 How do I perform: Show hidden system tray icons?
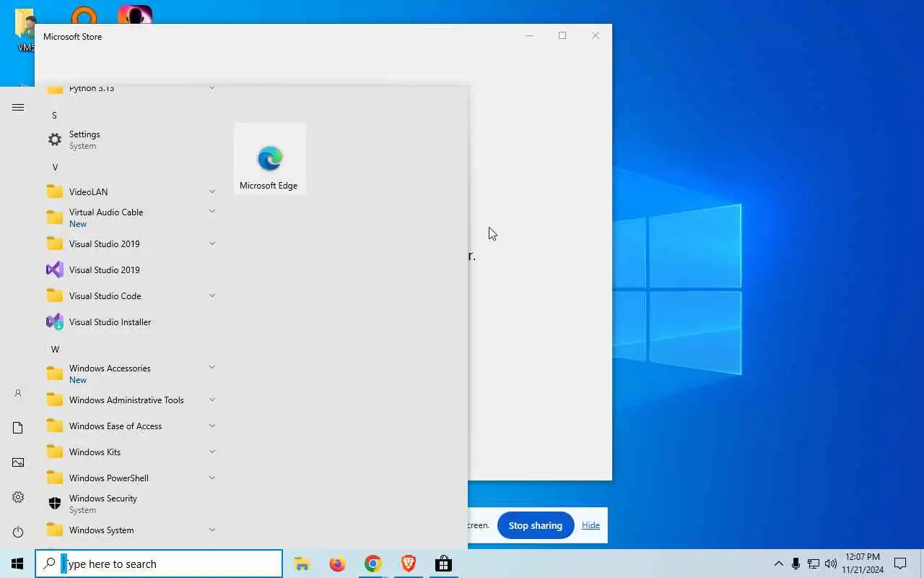coord(778,564)
